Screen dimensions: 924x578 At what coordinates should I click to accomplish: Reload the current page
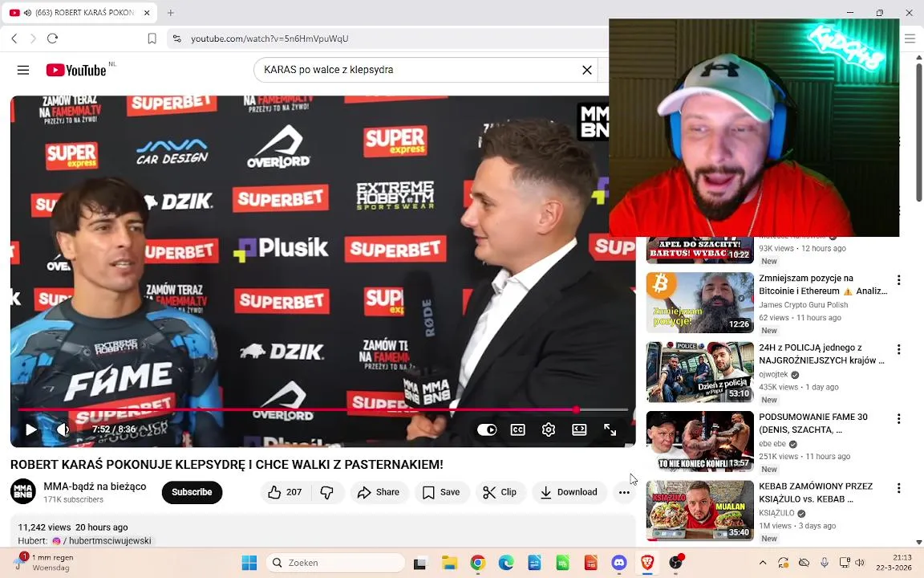point(52,39)
